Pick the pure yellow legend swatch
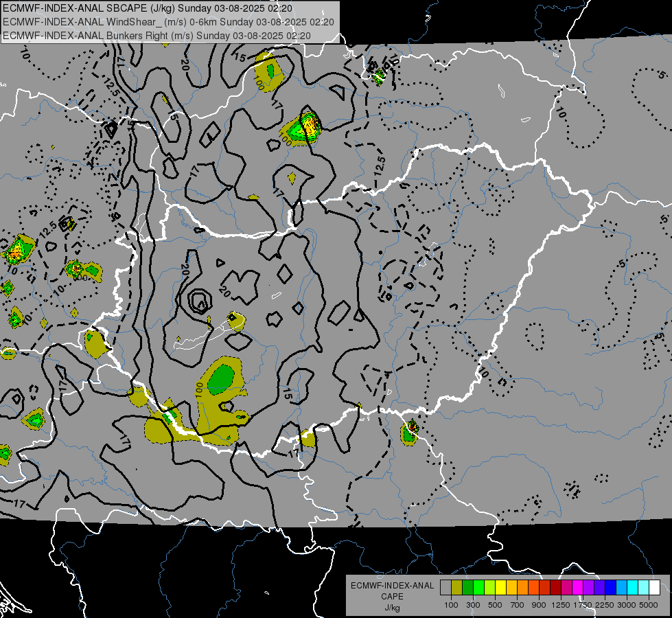 tap(500, 588)
